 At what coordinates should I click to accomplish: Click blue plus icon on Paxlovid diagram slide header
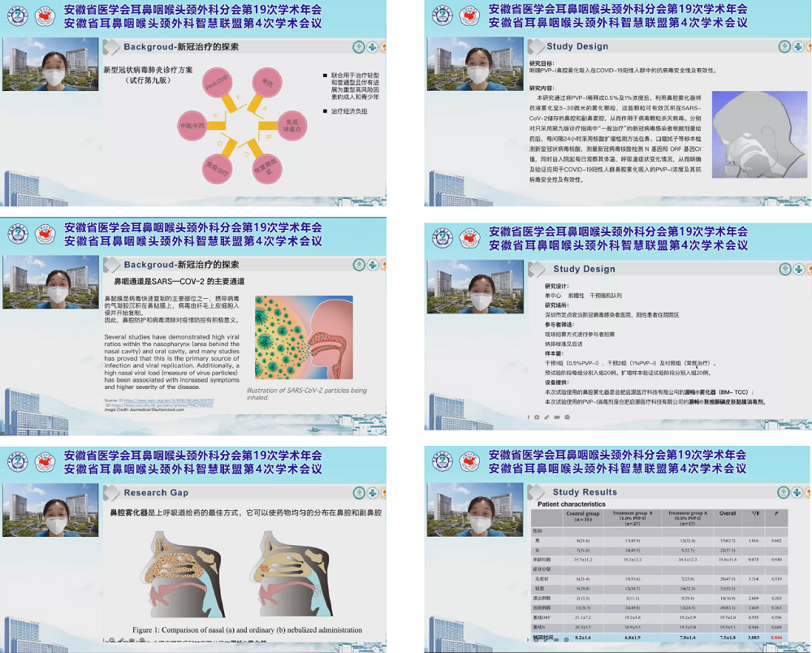[x=373, y=47]
